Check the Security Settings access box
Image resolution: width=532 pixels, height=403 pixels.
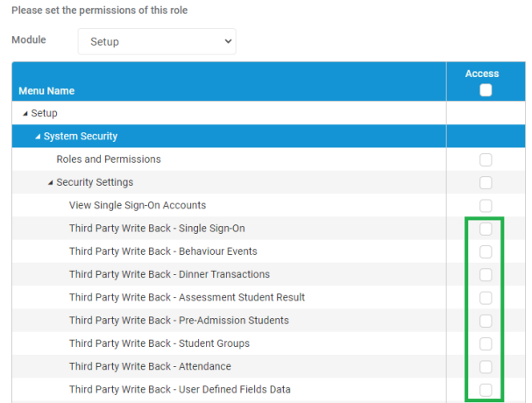click(x=486, y=182)
